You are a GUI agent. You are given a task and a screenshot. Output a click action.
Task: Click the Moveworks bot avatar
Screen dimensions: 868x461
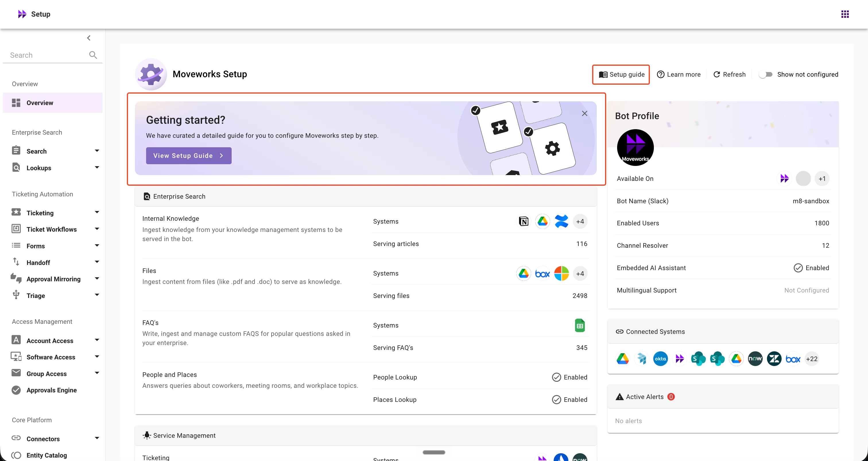635,147
